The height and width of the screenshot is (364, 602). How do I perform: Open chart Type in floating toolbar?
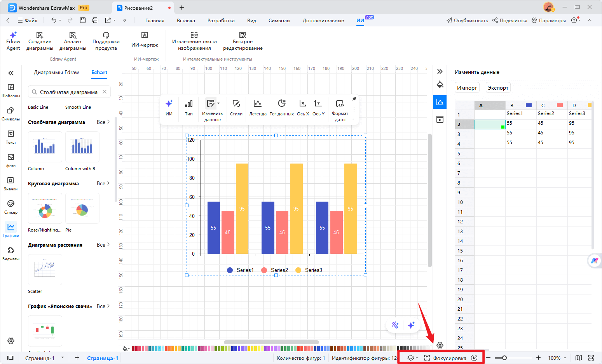coord(188,107)
